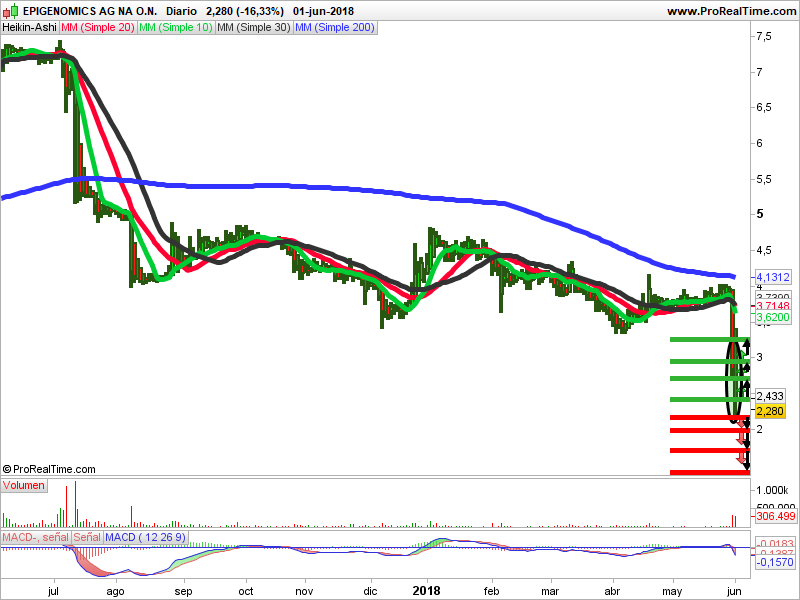The height and width of the screenshot is (600, 800).
Task: Click the jun month label on time axis
Action: pyautogui.click(x=734, y=591)
